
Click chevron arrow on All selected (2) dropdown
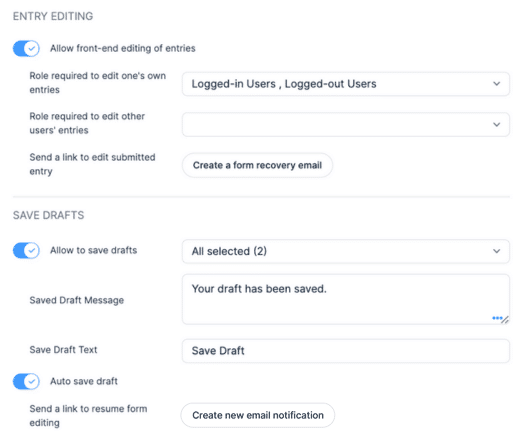click(x=497, y=251)
